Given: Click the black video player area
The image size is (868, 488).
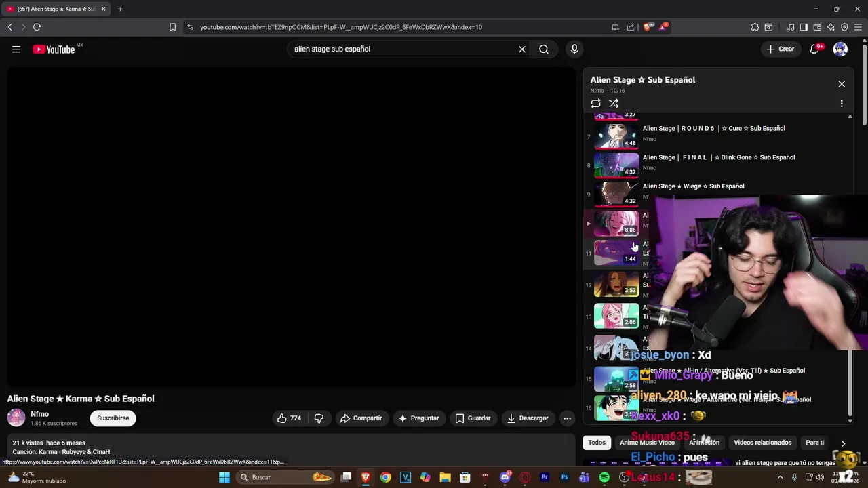Looking at the screenshot, I should 292,226.
